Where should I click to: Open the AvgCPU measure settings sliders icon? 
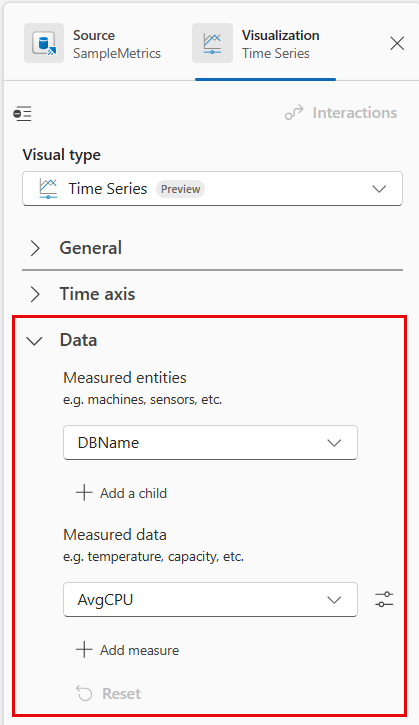384,599
